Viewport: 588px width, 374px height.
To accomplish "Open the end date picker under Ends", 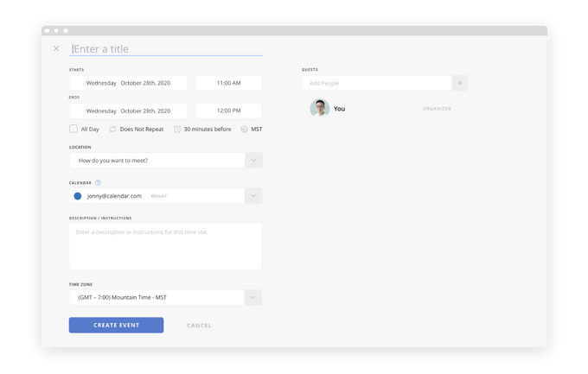I will (x=128, y=111).
